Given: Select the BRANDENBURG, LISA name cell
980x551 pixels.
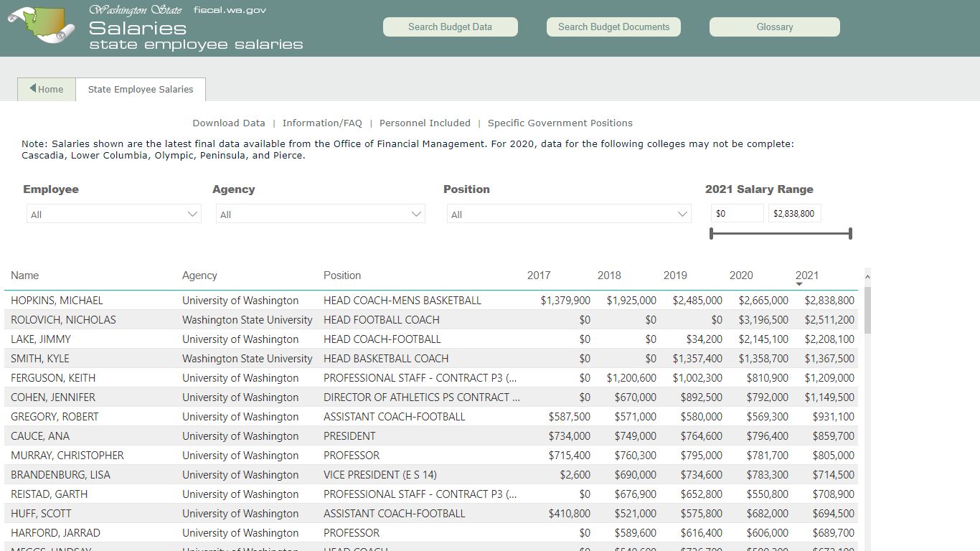Looking at the screenshot, I should (x=60, y=475).
